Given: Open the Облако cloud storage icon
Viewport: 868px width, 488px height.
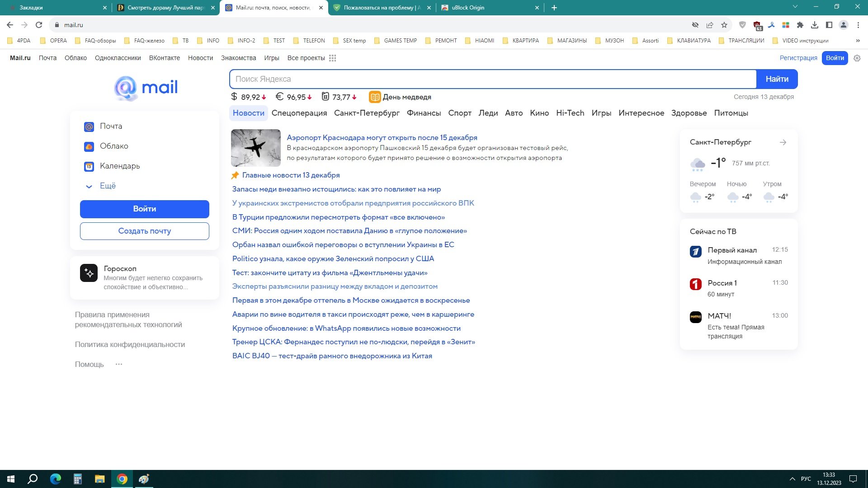Looking at the screenshot, I should (x=89, y=146).
